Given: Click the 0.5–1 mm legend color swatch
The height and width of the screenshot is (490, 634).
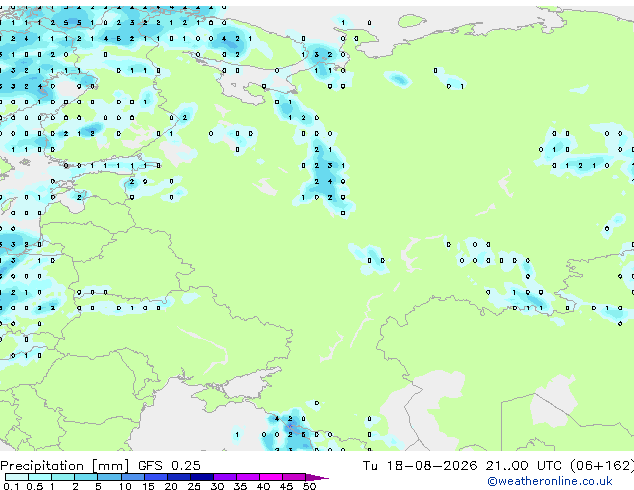Looking at the screenshot, I should pyautogui.click(x=40, y=477).
